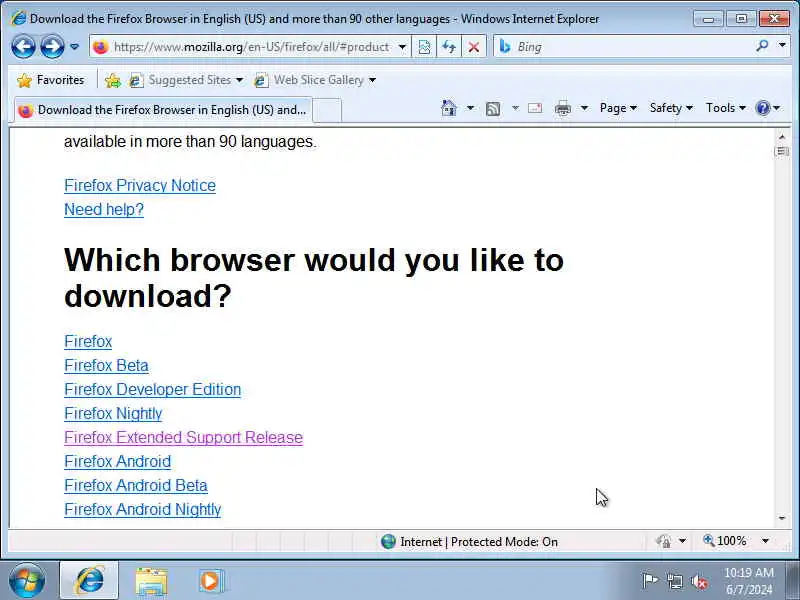The width and height of the screenshot is (800, 600).
Task: Click the status bar privacy lock icon
Action: 664,541
